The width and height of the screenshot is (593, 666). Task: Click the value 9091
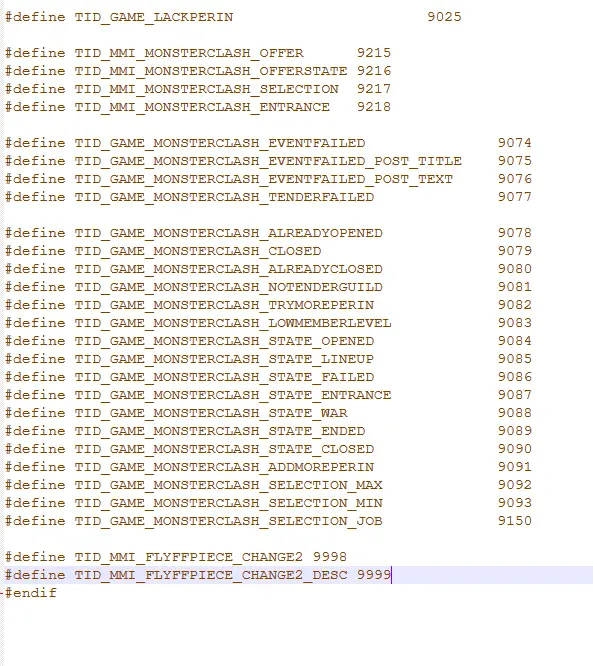[x=515, y=467]
